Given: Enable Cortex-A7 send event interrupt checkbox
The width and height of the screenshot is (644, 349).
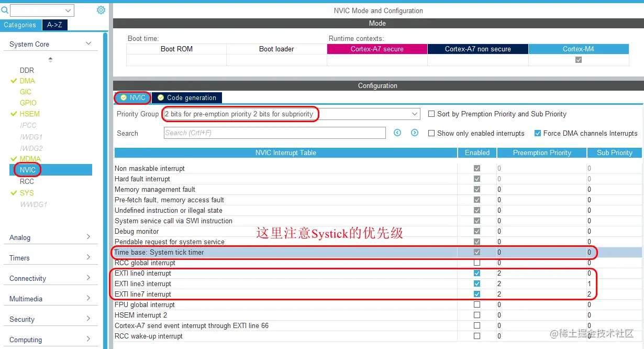Looking at the screenshot, I should 477,325.
